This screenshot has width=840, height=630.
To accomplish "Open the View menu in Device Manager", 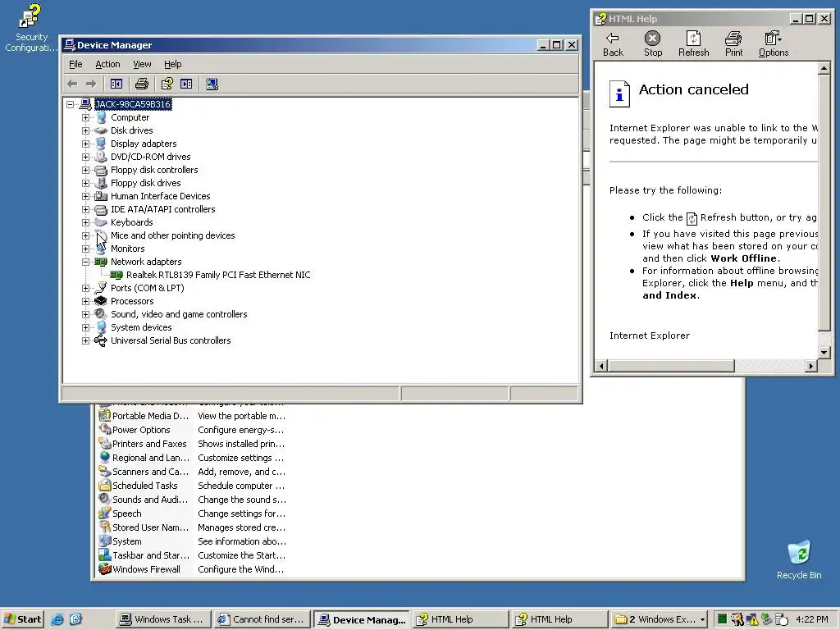I will [x=142, y=64].
